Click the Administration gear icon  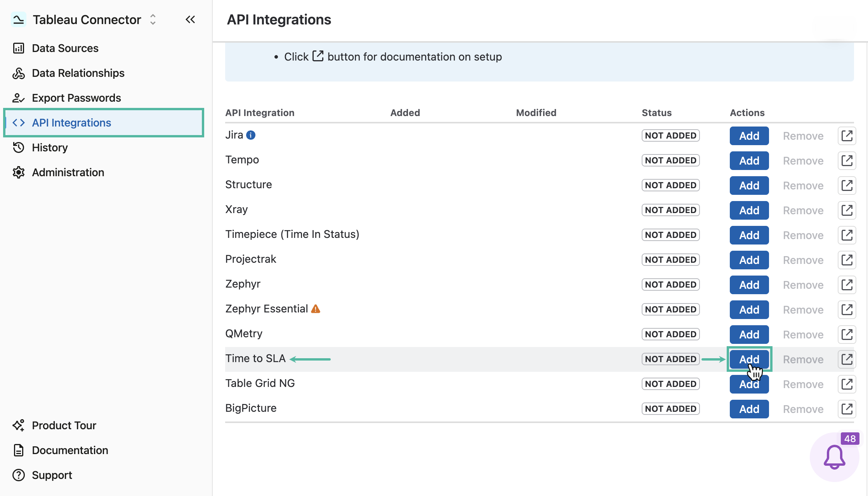point(19,172)
